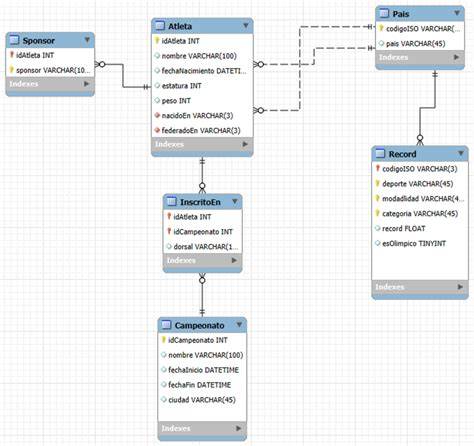Select the Pais–Record relationship line

[427, 108]
